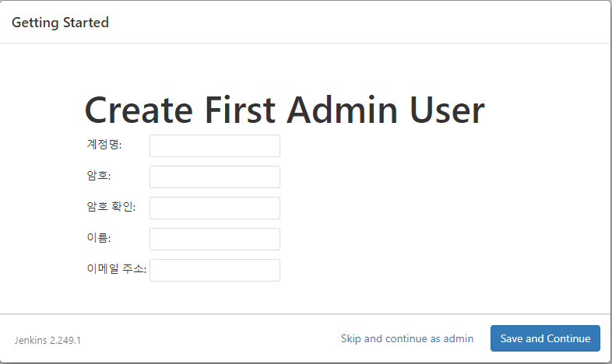Click empty footer space beside the version text
The image size is (612, 364).
coord(211,339)
